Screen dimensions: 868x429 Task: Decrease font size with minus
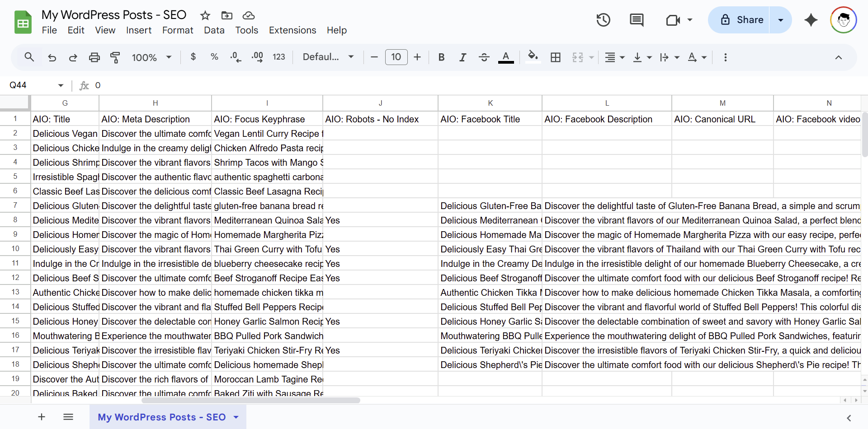374,57
